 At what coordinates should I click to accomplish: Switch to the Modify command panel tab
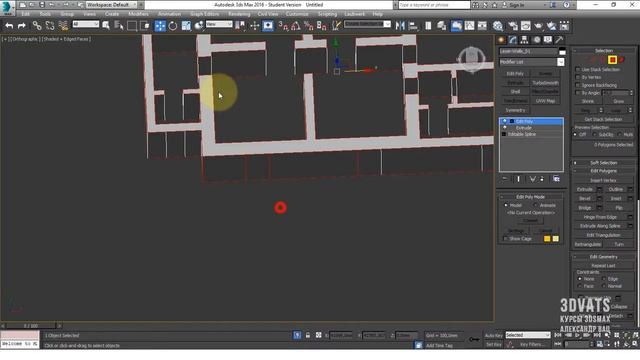(513, 40)
